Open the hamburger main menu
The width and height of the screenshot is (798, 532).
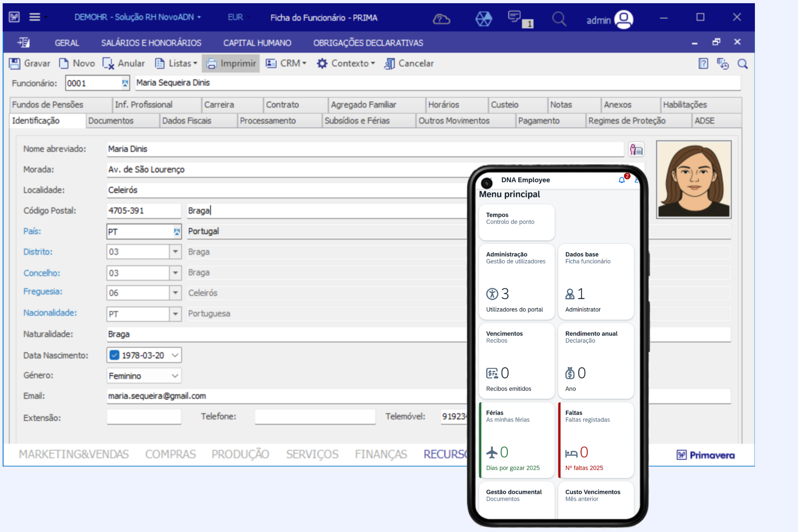click(35, 17)
